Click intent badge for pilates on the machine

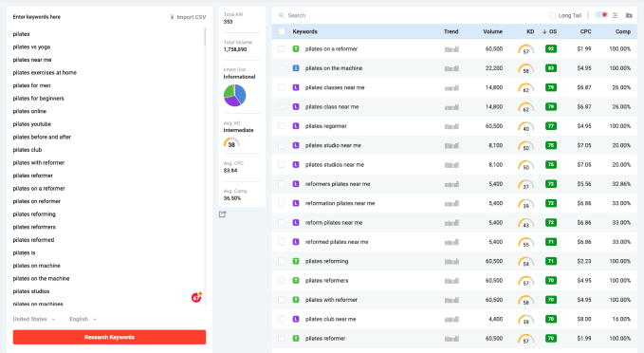click(296, 68)
